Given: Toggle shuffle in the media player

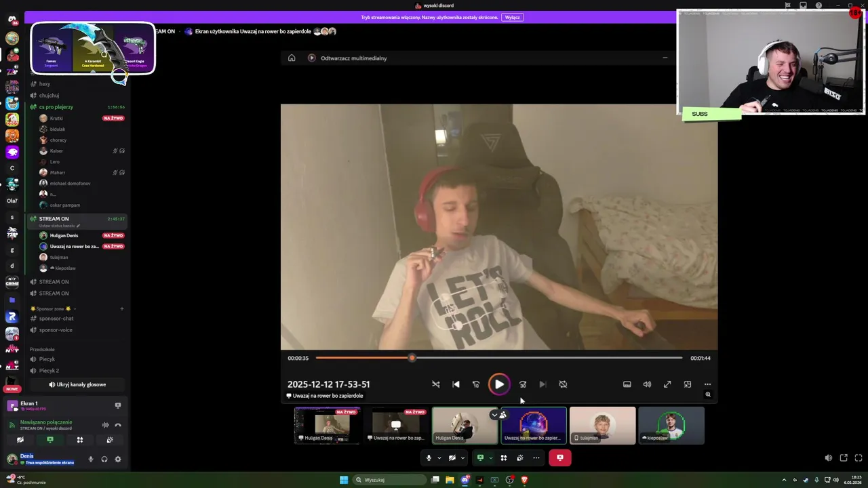Looking at the screenshot, I should 436,384.
